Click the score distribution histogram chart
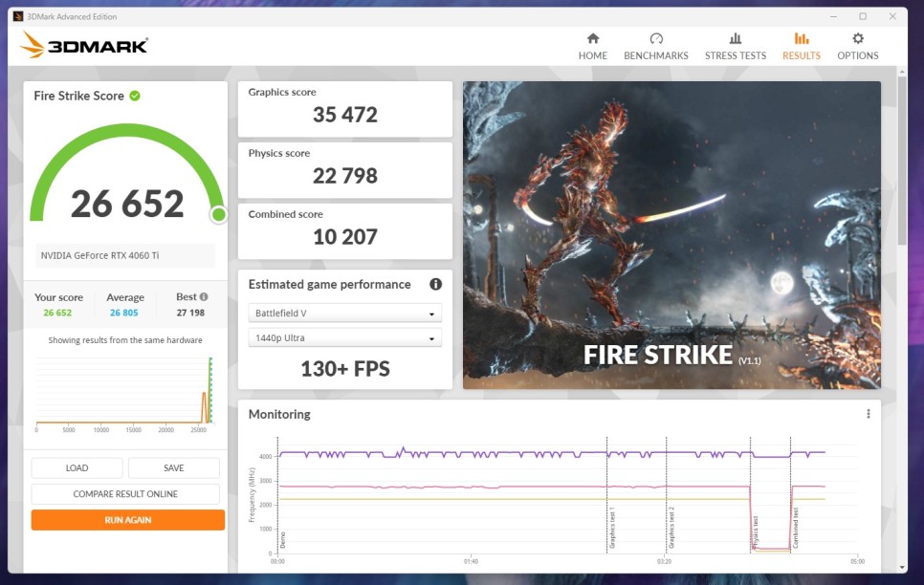Viewport: 924px width, 585px height. click(x=123, y=394)
